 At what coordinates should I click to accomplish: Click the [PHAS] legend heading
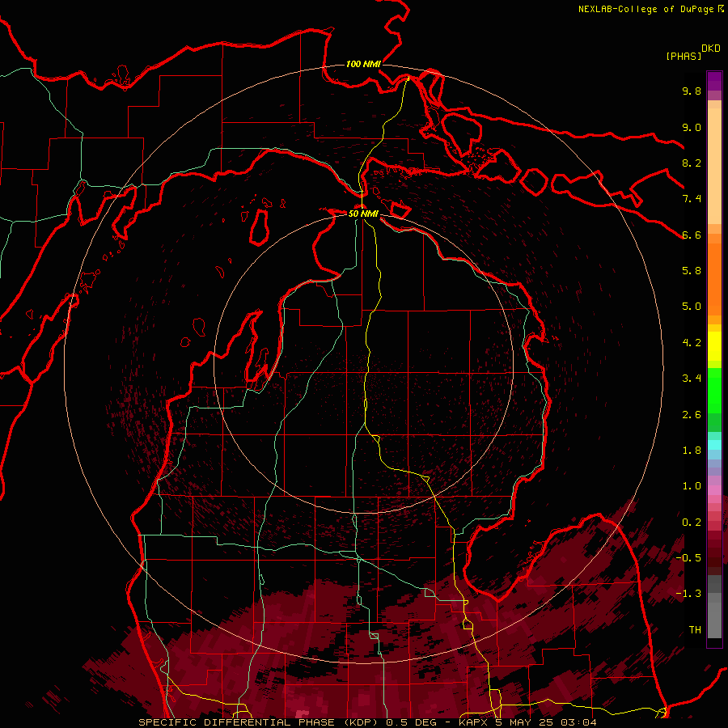pyautogui.click(x=684, y=56)
